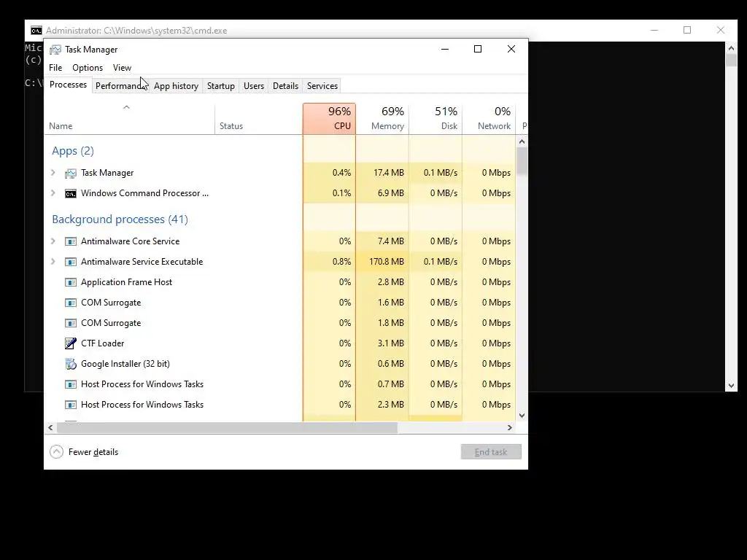
Task: Click the horizontal scrollbar left arrow
Action: [50, 427]
